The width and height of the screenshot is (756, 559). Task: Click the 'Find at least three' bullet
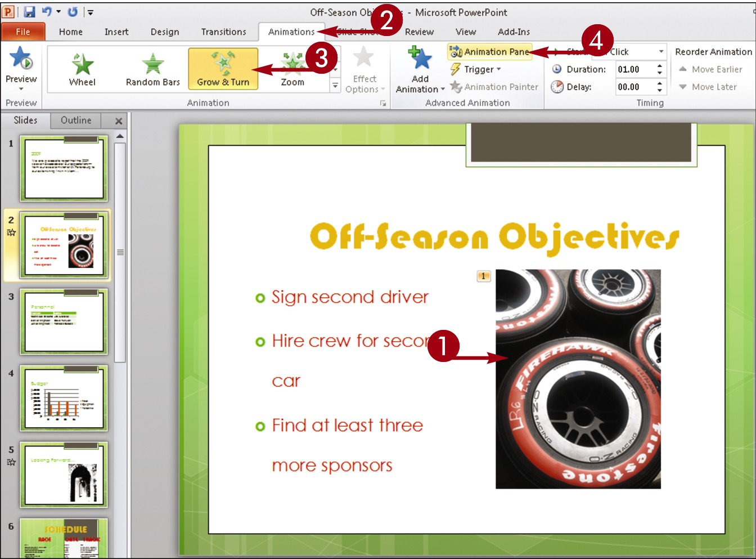point(347,426)
